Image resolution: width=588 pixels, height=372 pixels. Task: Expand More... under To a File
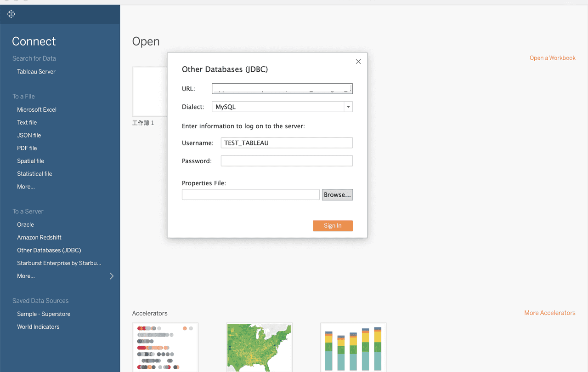point(26,186)
